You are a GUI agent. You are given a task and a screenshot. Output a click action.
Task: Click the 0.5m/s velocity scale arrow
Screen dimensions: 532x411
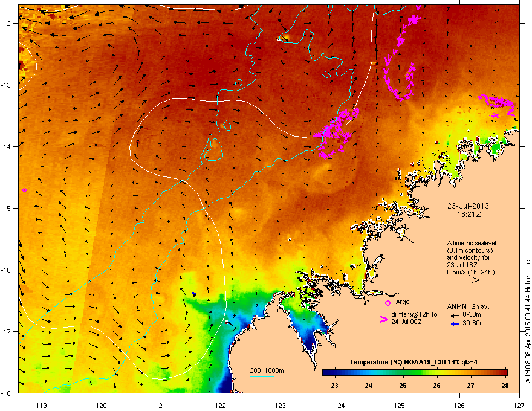[467, 280]
